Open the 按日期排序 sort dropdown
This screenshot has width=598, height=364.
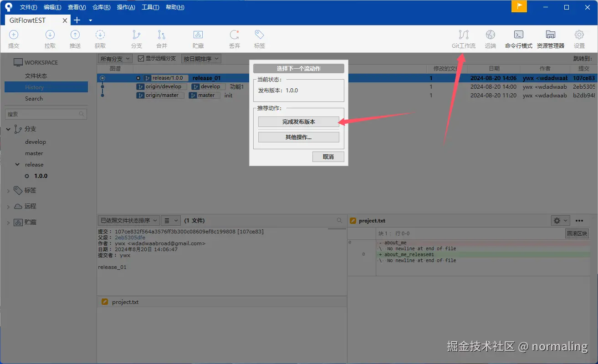(x=201, y=59)
